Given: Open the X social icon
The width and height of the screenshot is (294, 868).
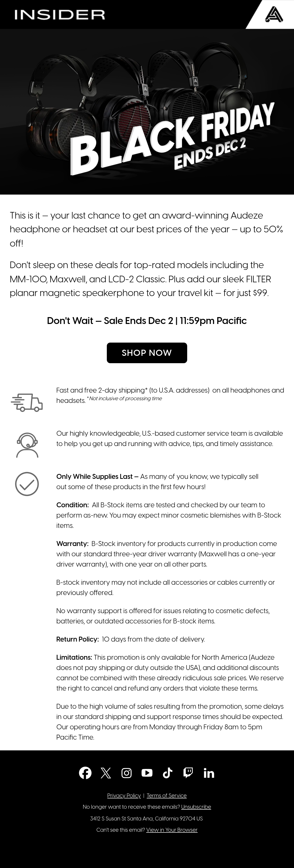Looking at the screenshot, I should (106, 773).
